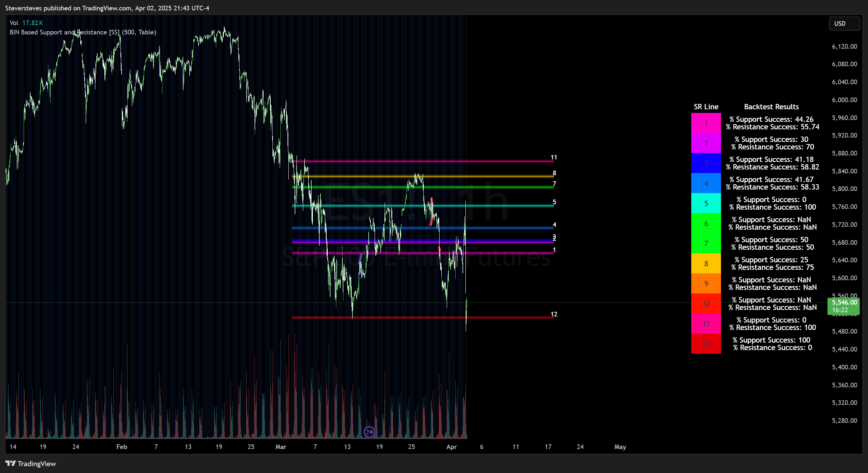Click the TradingView logo at bottom left
This screenshot has height=473, width=868.
[x=31, y=464]
